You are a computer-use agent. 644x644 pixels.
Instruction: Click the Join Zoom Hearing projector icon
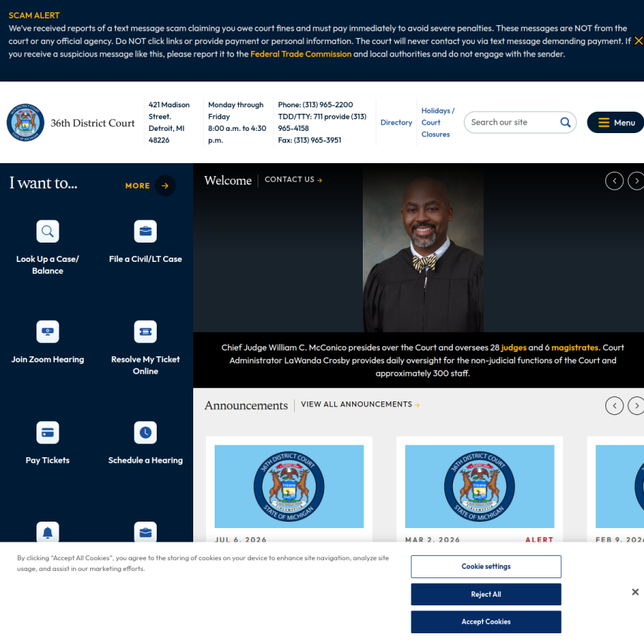[48, 331]
